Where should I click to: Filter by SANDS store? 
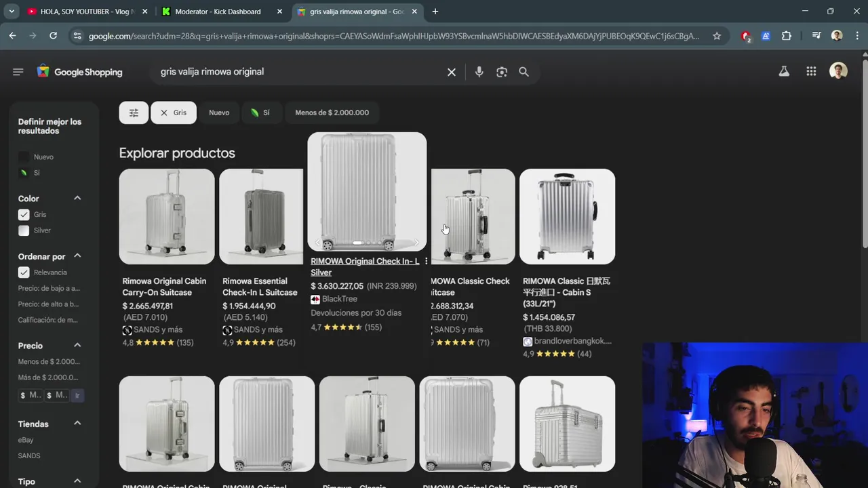pos(29,455)
